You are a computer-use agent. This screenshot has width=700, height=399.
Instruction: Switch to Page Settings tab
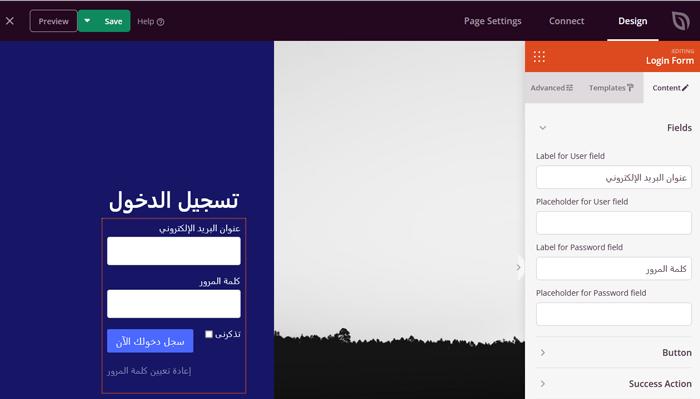(x=492, y=21)
